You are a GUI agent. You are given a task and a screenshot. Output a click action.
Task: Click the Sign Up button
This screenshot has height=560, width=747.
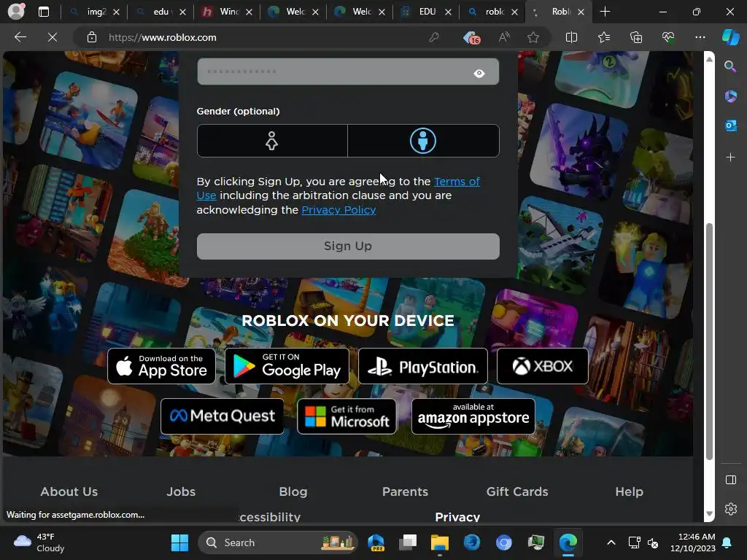(348, 246)
